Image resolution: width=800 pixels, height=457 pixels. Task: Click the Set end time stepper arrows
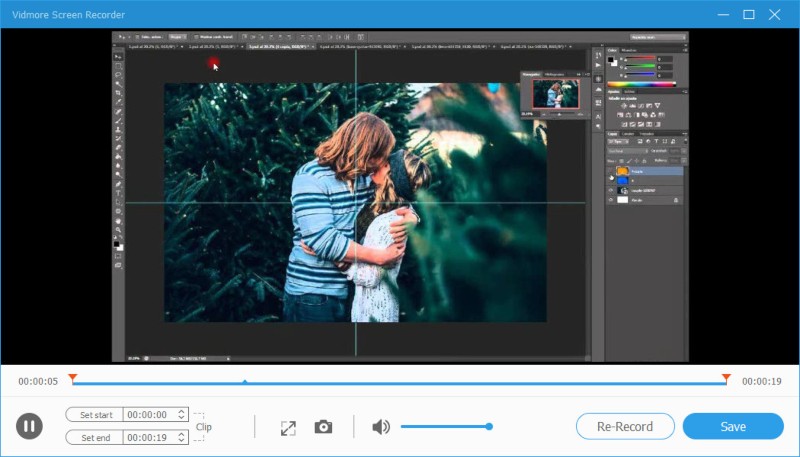click(181, 437)
